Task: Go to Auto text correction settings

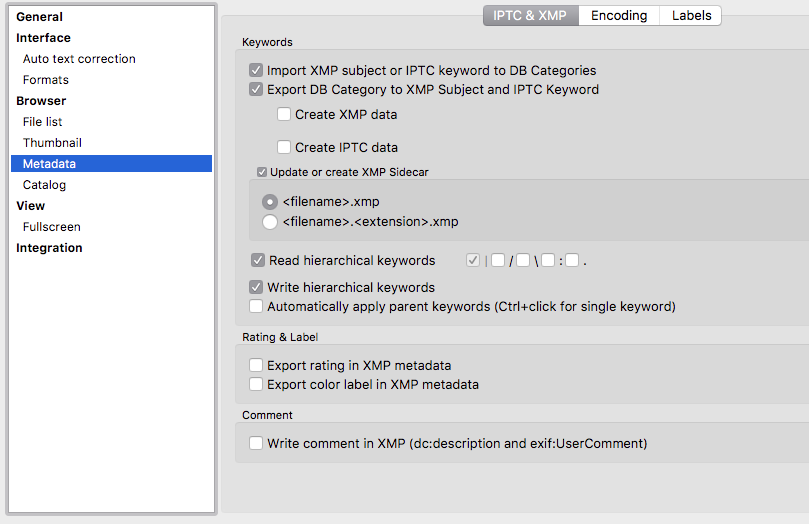Action: [x=79, y=59]
